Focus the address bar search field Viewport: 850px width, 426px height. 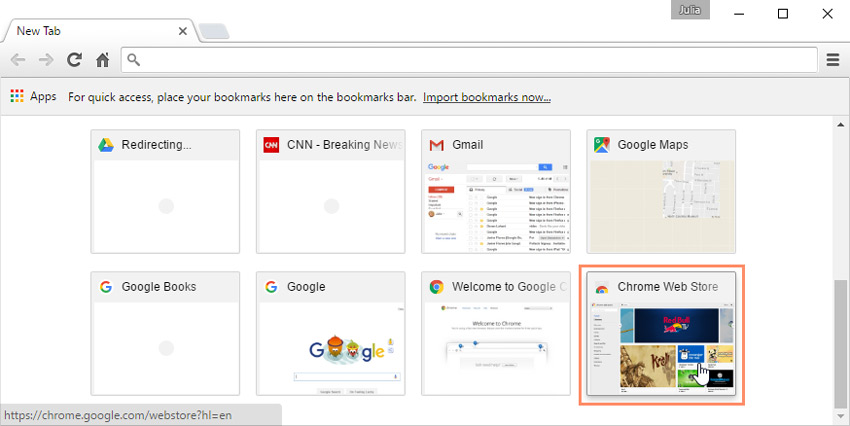(x=470, y=60)
